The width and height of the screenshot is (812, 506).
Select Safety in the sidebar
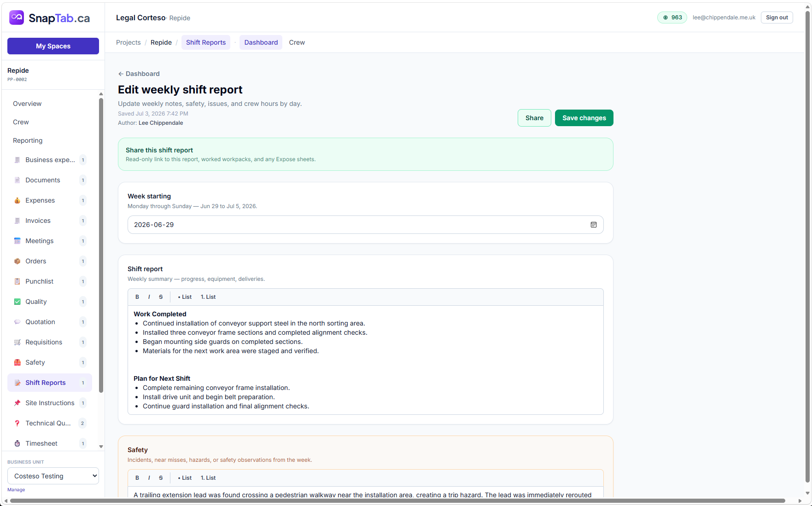(x=50, y=362)
